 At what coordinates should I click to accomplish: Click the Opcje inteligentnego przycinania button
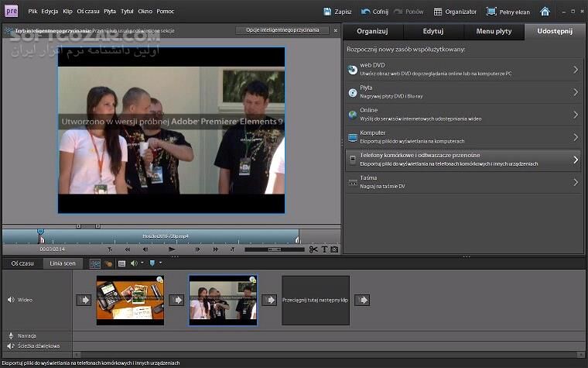(282, 30)
